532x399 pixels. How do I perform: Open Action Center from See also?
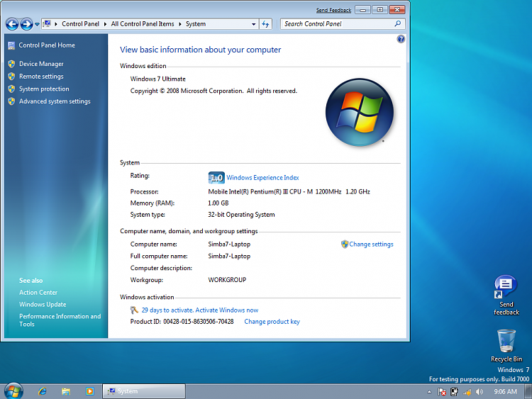pos(38,292)
